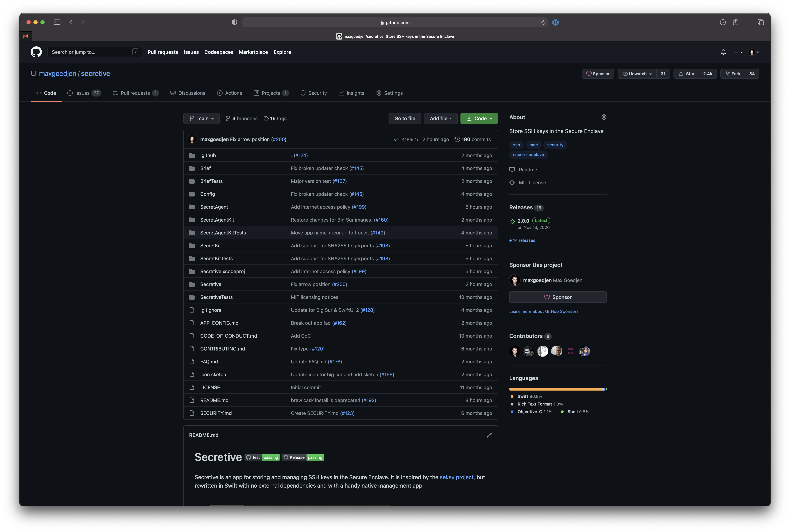The height and width of the screenshot is (532, 790).
Task: Open a new Safari tab with plus
Action: coord(748,22)
